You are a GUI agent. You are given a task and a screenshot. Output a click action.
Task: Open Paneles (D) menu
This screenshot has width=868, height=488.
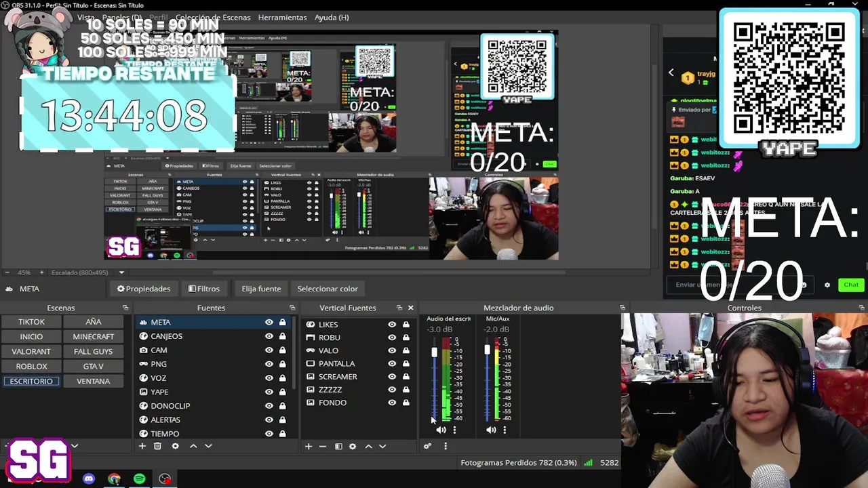click(x=122, y=17)
